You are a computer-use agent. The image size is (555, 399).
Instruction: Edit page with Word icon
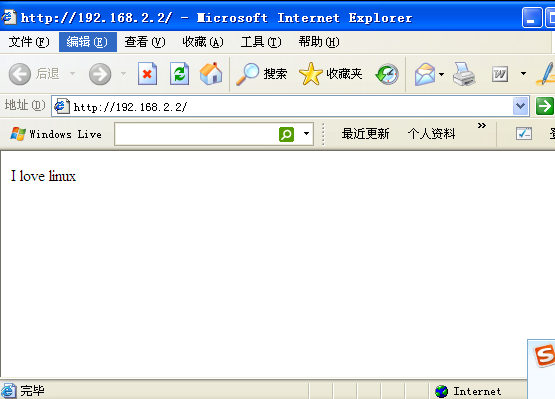click(x=500, y=74)
